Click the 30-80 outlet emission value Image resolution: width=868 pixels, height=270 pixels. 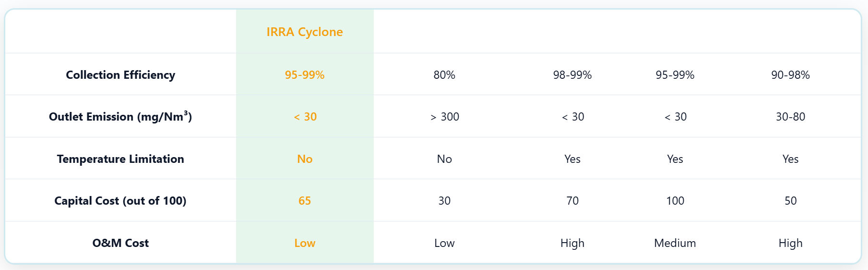[790, 117]
